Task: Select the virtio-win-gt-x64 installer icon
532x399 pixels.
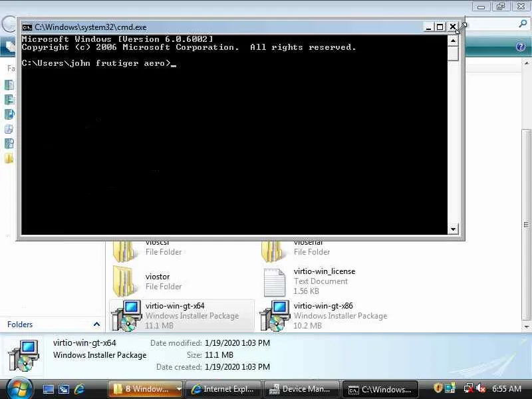Action: (126, 315)
